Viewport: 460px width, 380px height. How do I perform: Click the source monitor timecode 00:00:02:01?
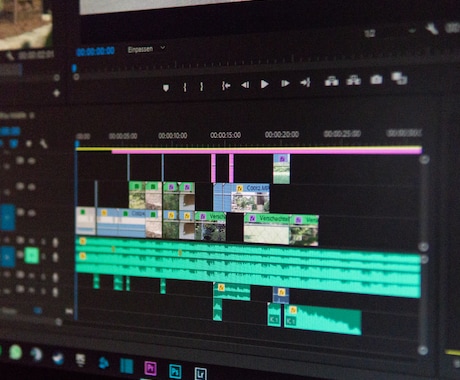(36, 55)
